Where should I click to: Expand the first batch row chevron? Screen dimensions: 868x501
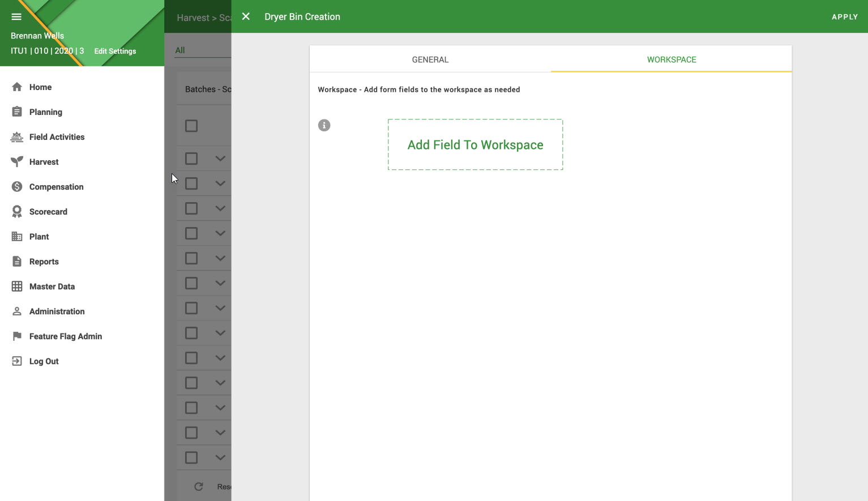(220, 159)
